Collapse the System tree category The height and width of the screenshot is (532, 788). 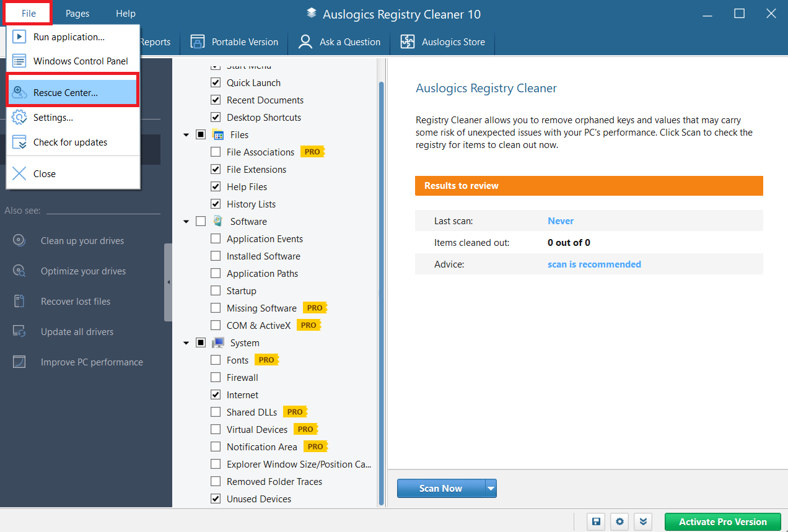click(x=186, y=343)
